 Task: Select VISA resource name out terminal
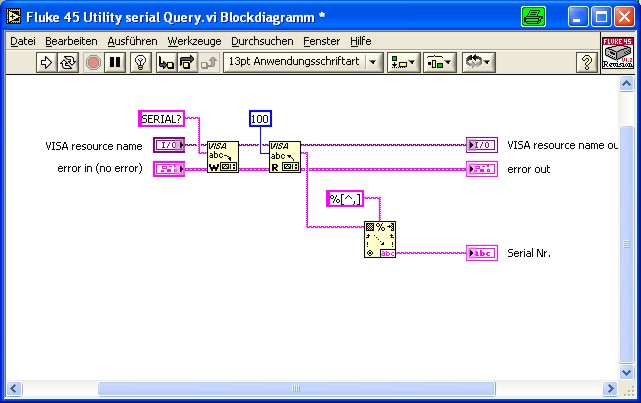pos(482,145)
